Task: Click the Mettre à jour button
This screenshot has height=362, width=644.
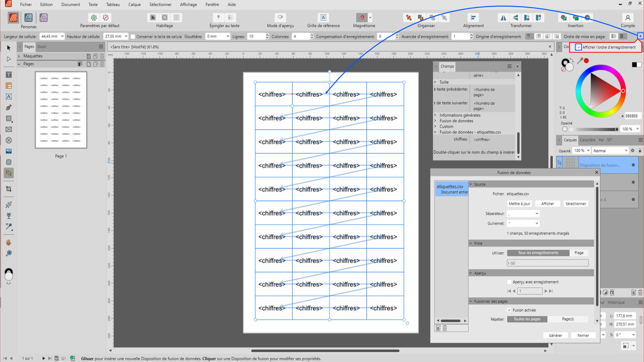Action: 519,204
